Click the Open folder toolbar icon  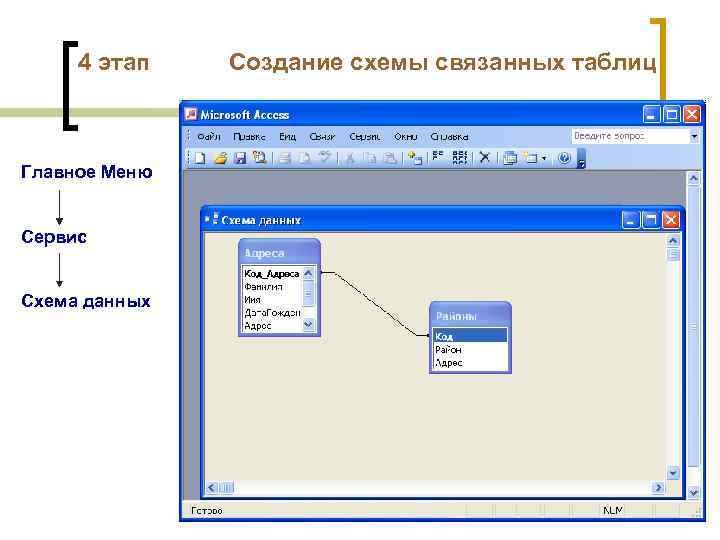point(220,158)
